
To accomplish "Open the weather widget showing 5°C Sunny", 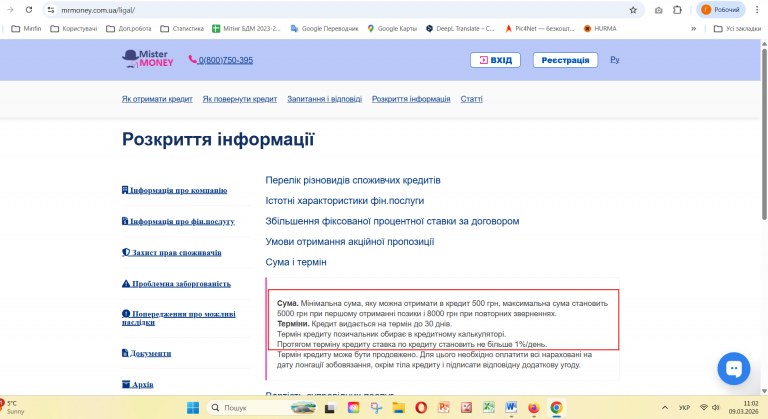I will [x=14, y=407].
